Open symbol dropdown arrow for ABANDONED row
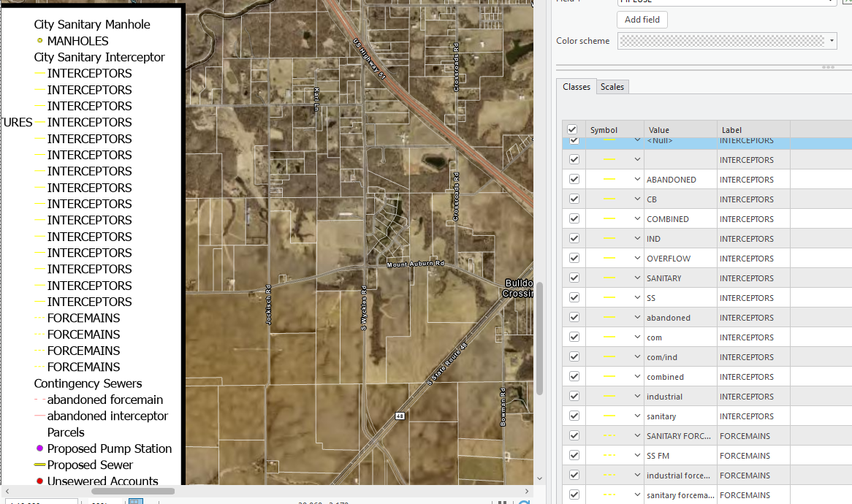The image size is (852, 504). pyautogui.click(x=637, y=179)
